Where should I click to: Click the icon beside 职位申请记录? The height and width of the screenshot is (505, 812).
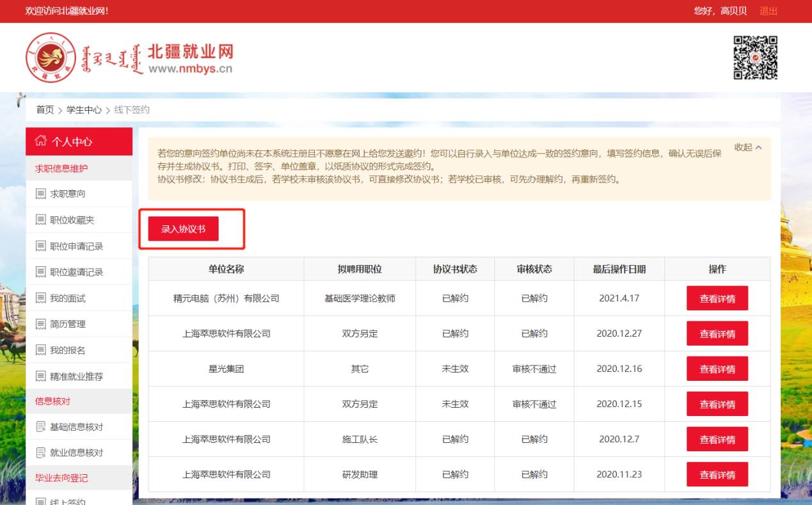41,246
